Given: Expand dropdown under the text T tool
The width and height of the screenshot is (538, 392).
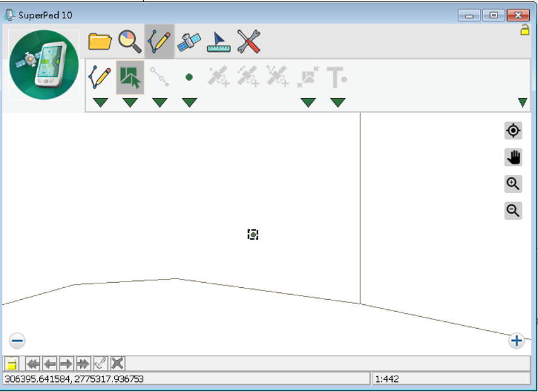Looking at the screenshot, I should pyautogui.click(x=338, y=102).
